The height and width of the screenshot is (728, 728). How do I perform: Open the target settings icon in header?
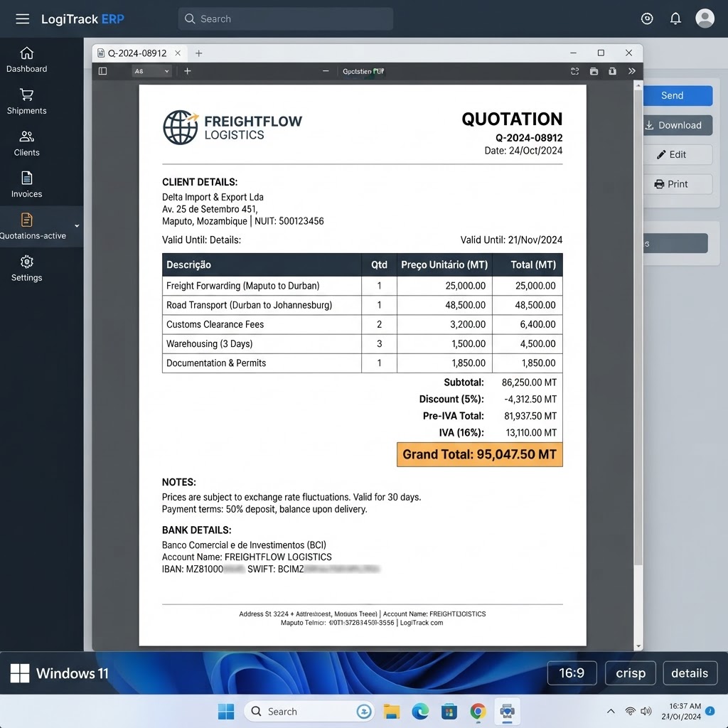[x=647, y=18]
